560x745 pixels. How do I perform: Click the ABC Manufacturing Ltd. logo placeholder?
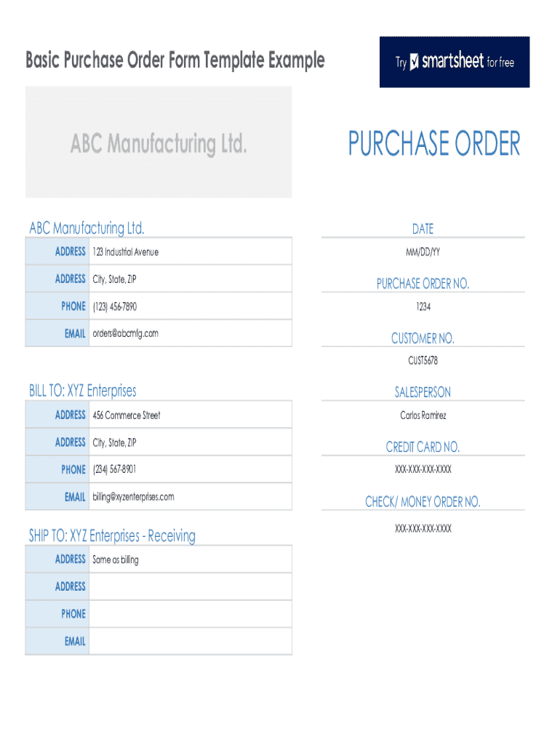159,143
